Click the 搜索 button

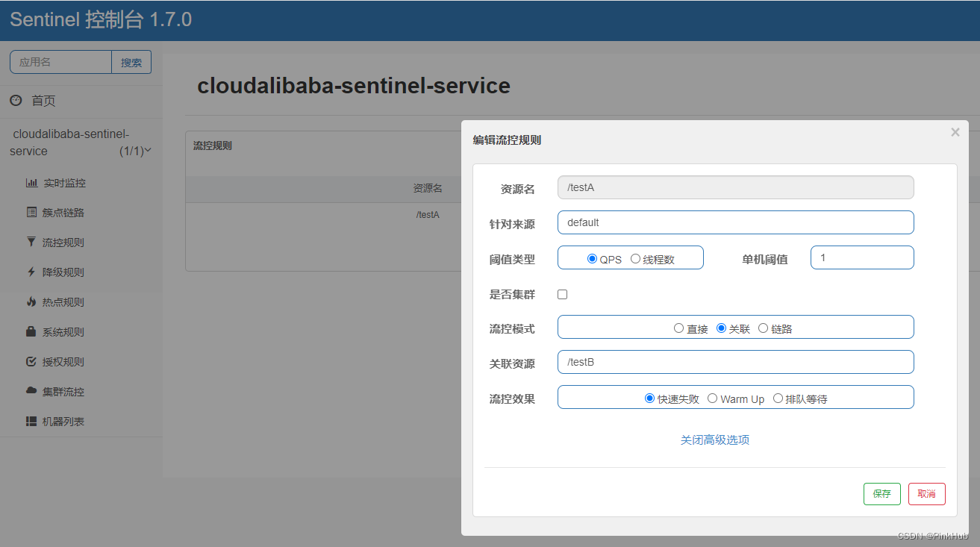[131, 62]
